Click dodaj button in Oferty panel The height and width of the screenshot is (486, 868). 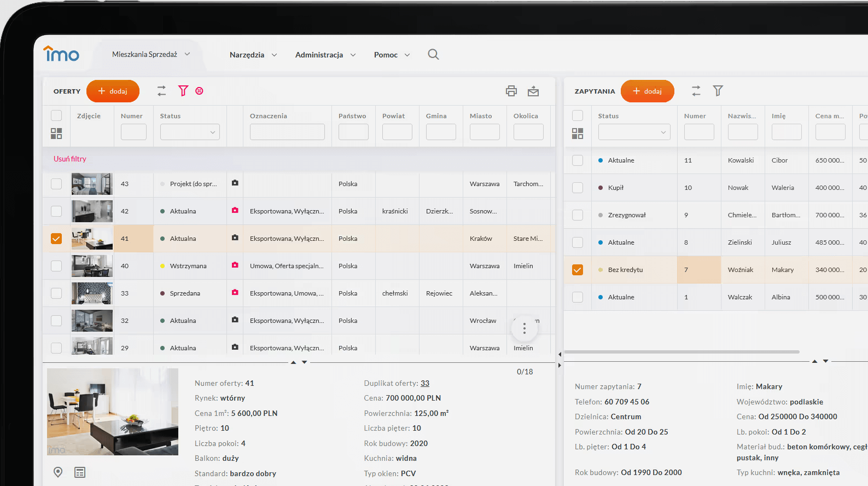(x=113, y=91)
